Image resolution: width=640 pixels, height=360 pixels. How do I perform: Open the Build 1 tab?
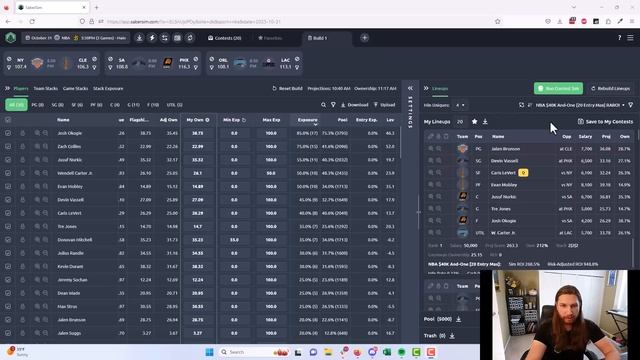click(318, 38)
